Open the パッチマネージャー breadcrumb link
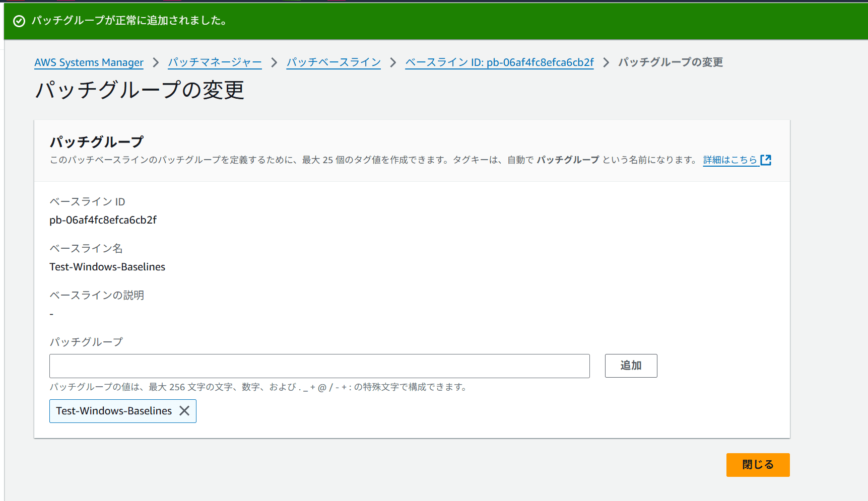The image size is (868, 501). click(215, 62)
